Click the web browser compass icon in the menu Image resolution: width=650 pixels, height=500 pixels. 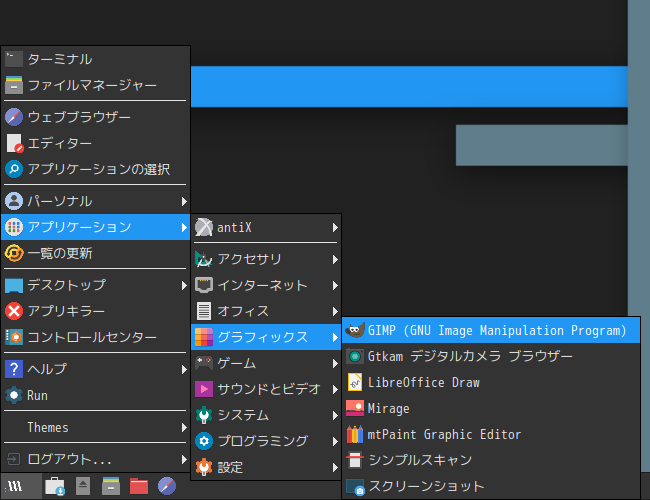pos(14,117)
